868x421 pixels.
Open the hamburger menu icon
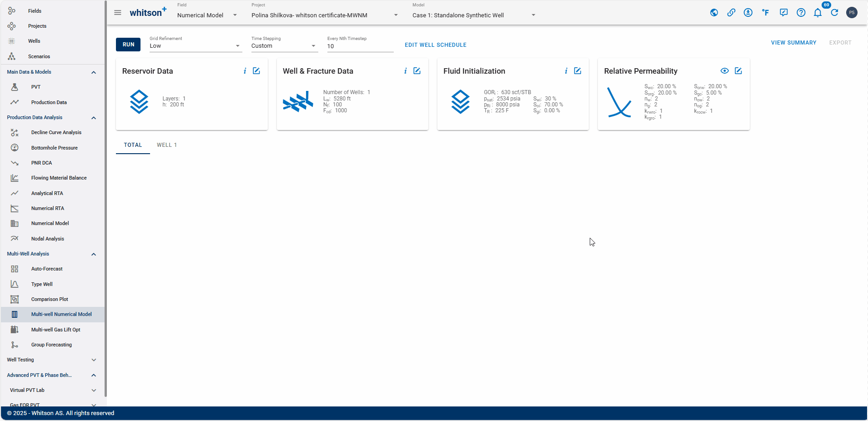(118, 13)
